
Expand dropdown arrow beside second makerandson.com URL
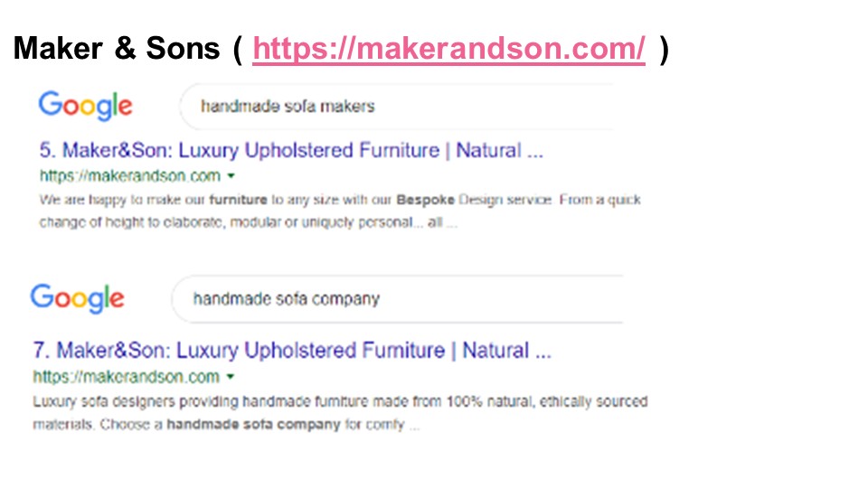point(231,377)
